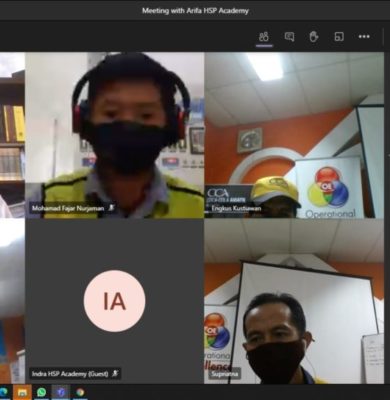Click Engkus Kustiawan name label
The image size is (390, 400).
(236, 208)
